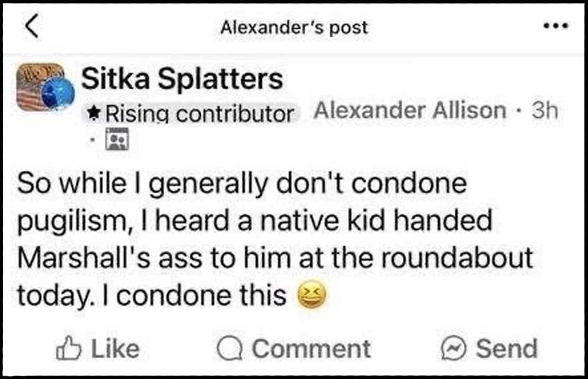The image size is (588, 379).
Task: Go back using the left arrow
Action: click(33, 28)
